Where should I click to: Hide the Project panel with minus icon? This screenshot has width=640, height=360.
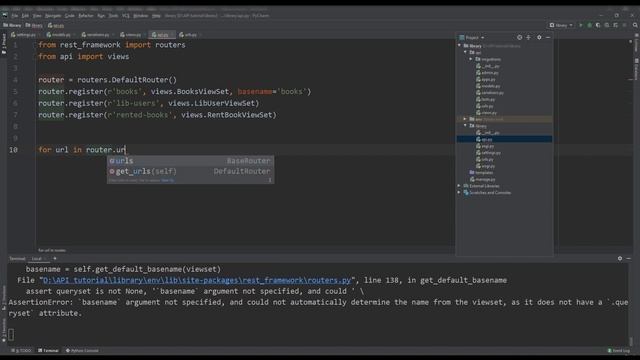point(548,38)
